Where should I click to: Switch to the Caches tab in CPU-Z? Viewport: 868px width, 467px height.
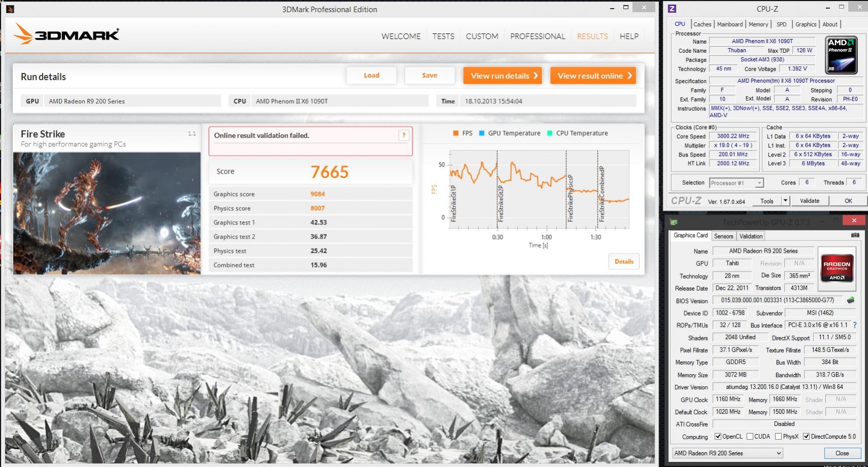click(x=702, y=24)
